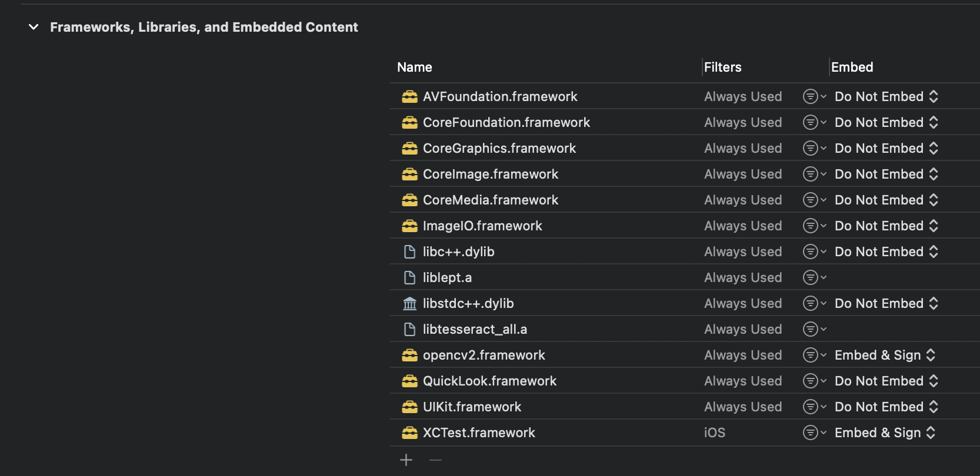
Task: Select the AVFoundation.framework row name
Action: click(500, 96)
